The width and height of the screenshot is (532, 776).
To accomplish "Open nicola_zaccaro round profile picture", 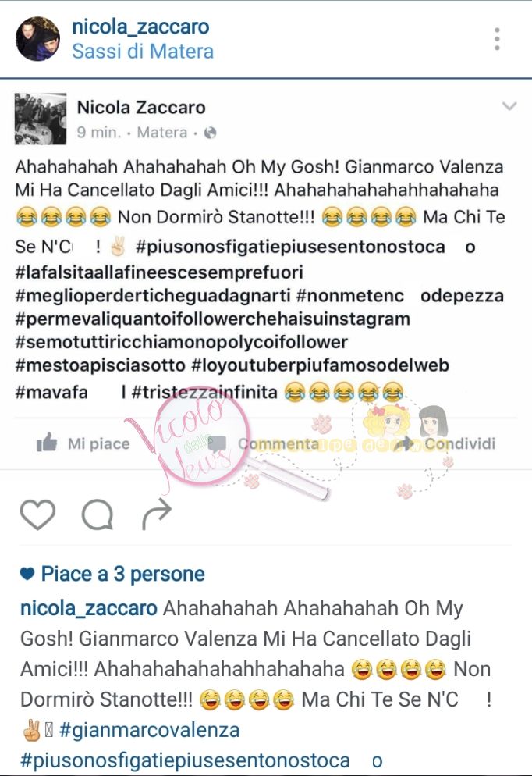I will tap(37, 38).
